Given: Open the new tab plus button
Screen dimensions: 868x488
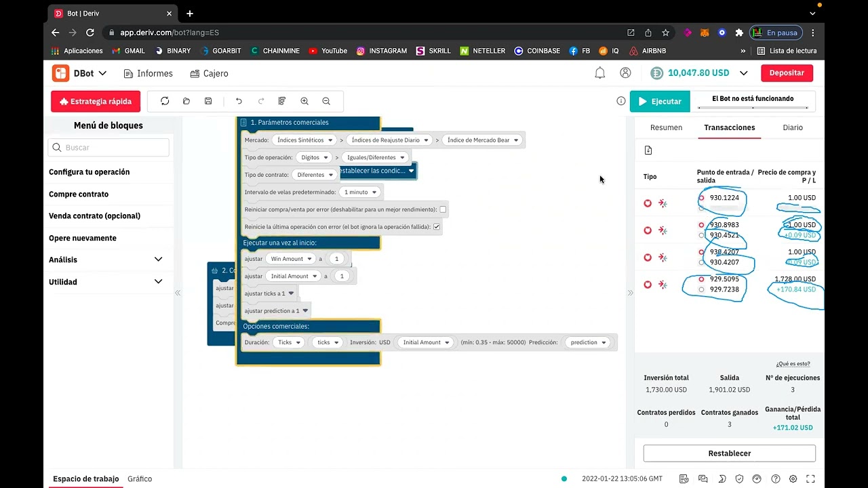Looking at the screenshot, I should (190, 14).
